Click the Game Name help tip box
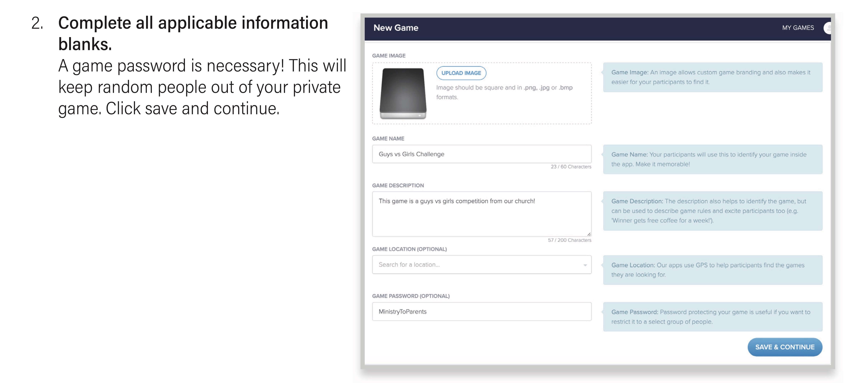The height and width of the screenshot is (383, 868). [712, 160]
